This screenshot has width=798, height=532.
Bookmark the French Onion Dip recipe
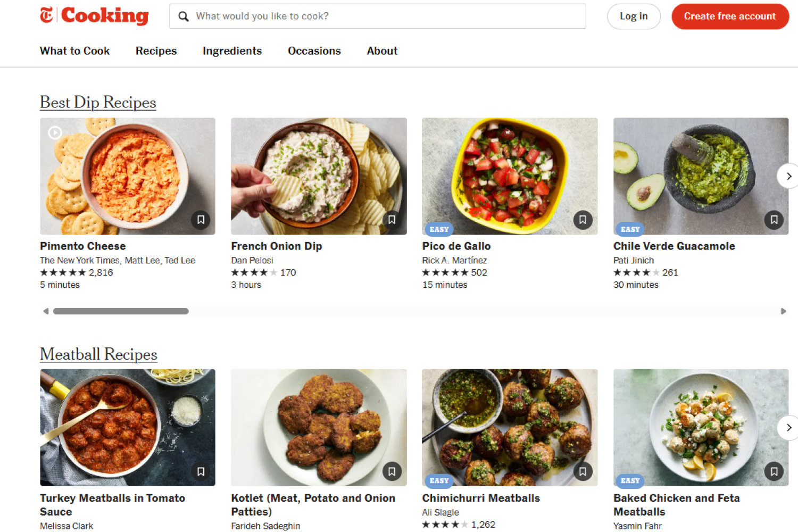pos(392,220)
